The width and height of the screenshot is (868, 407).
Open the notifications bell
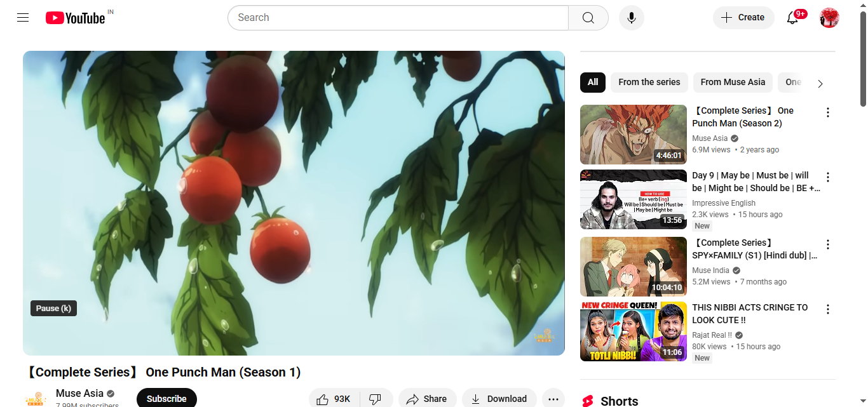click(792, 18)
